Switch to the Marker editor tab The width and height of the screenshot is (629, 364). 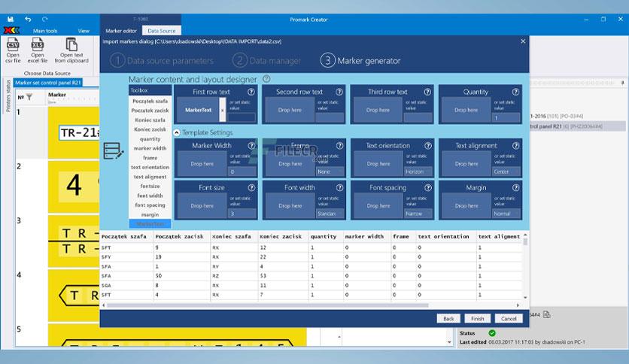[121, 31]
